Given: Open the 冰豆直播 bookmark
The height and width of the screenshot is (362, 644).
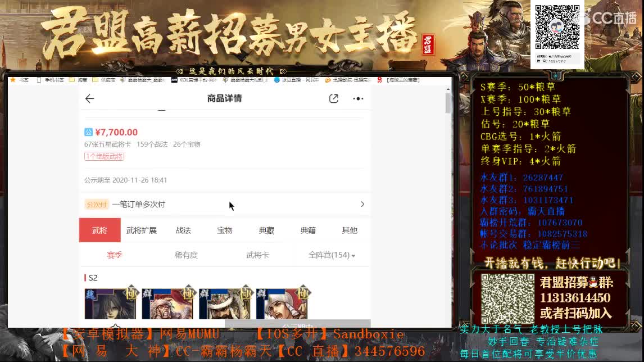Looking at the screenshot, I should click(296, 80).
